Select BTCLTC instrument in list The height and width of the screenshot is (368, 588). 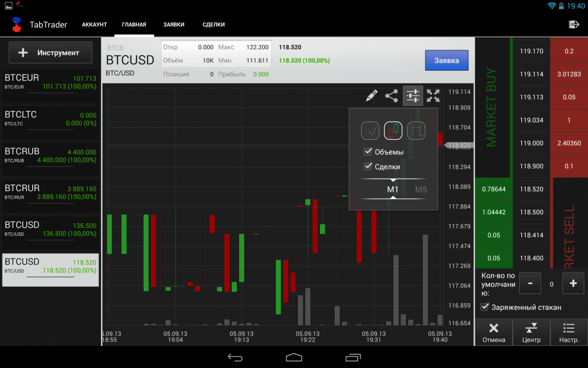pyautogui.click(x=50, y=122)
